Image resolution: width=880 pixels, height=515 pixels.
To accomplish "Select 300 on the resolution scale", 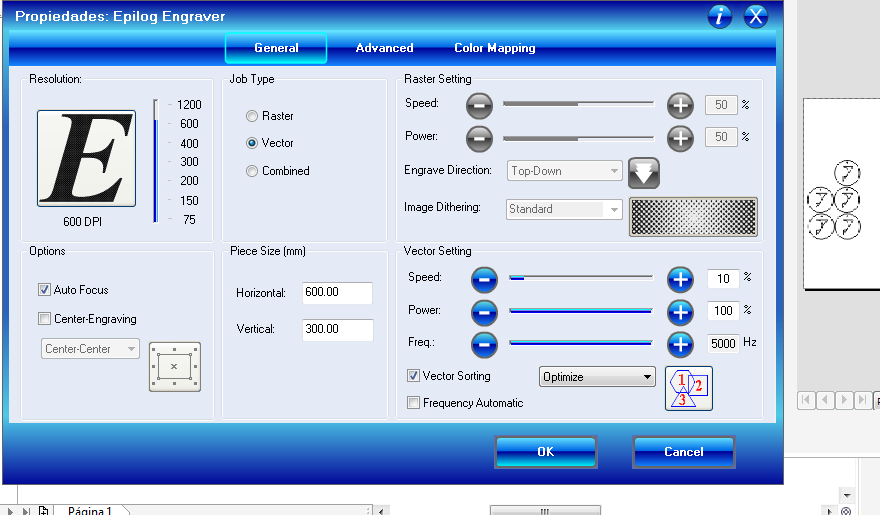I will tap(189, 162).
